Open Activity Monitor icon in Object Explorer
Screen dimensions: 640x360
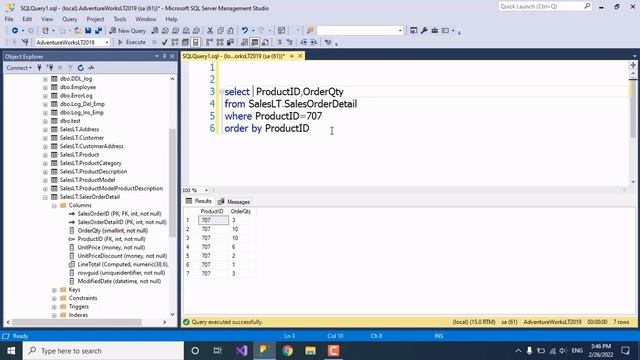pos(91,68)
